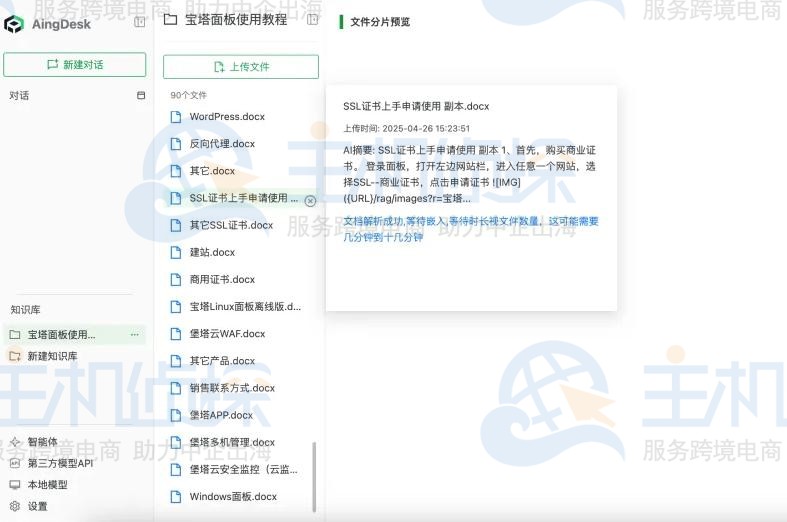Open the 堡塔云安全监控 file
Image resolution: width=787 pixels, height=522 pixels.
coord(243,469)
